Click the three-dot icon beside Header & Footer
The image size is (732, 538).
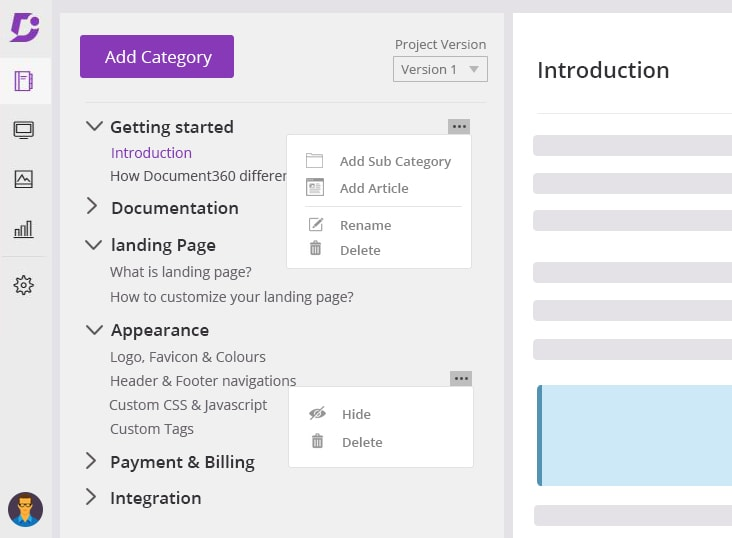coord(460,379)
